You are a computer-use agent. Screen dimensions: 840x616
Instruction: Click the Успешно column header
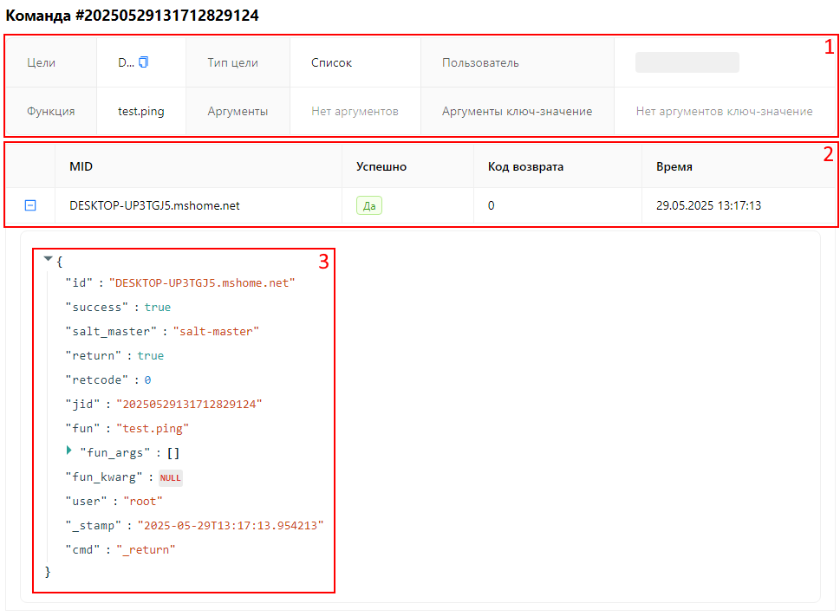point(381,166)
